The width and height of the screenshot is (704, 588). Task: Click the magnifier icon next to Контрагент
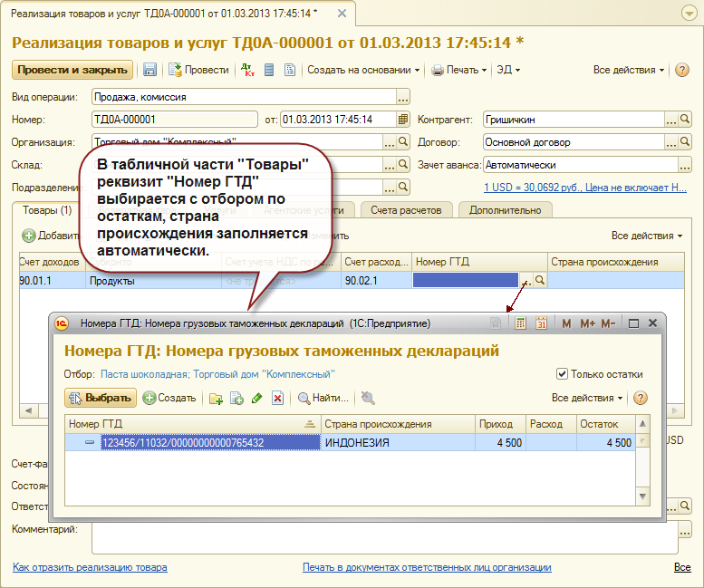[x=685, y=120]
